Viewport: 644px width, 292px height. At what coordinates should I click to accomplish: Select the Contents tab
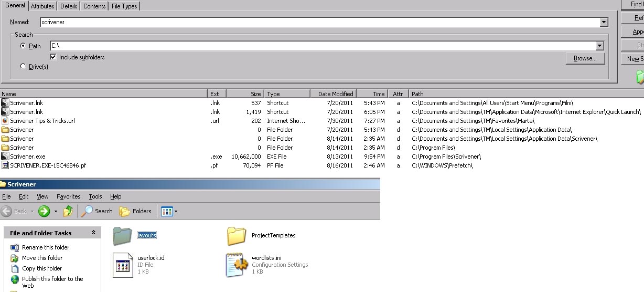[94, 6]
